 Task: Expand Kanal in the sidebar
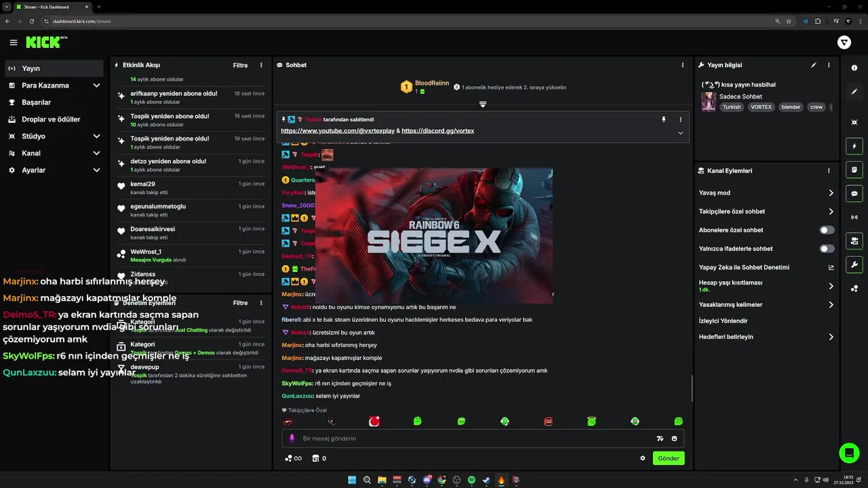pos(96,153)
